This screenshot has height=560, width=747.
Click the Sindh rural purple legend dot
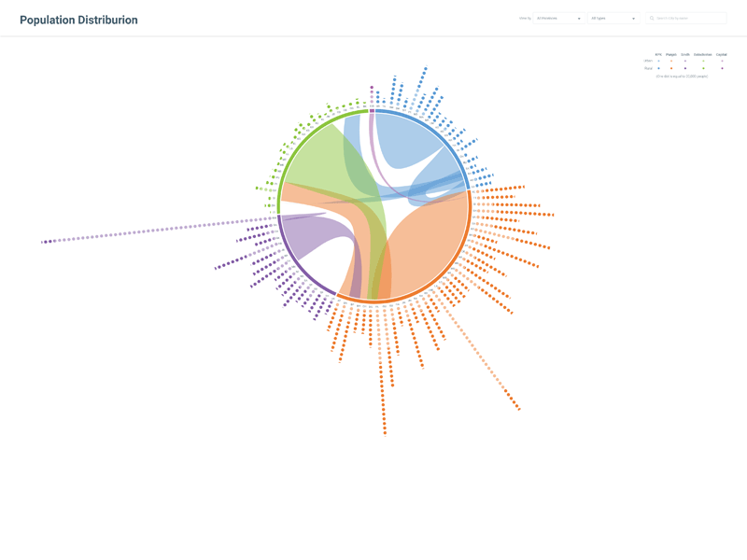coord(685,68)
